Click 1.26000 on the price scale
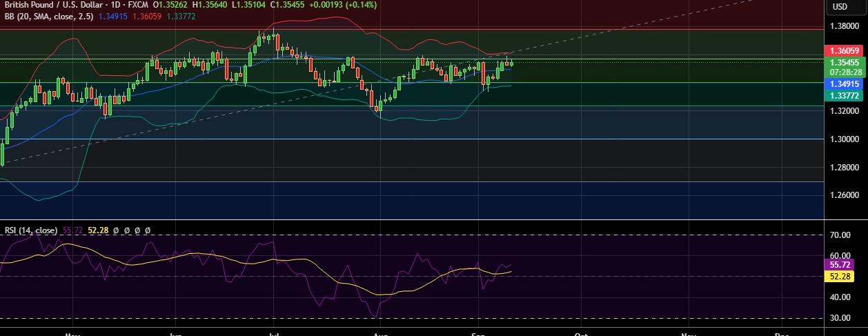 845,195
